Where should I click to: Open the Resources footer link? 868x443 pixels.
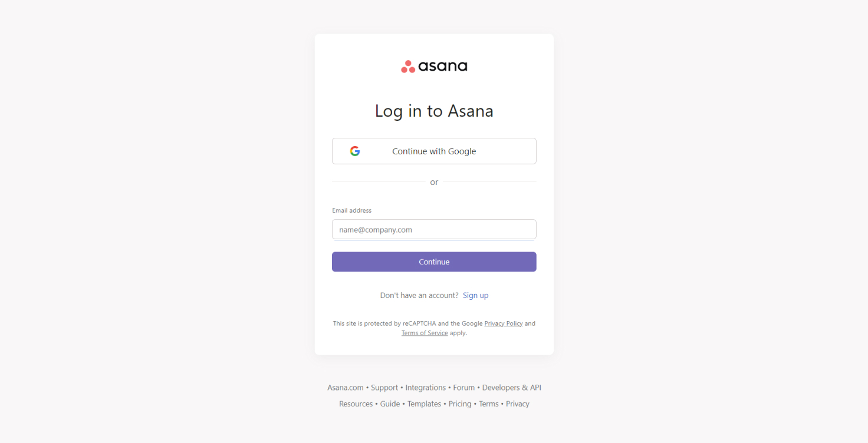click(356, 404)
